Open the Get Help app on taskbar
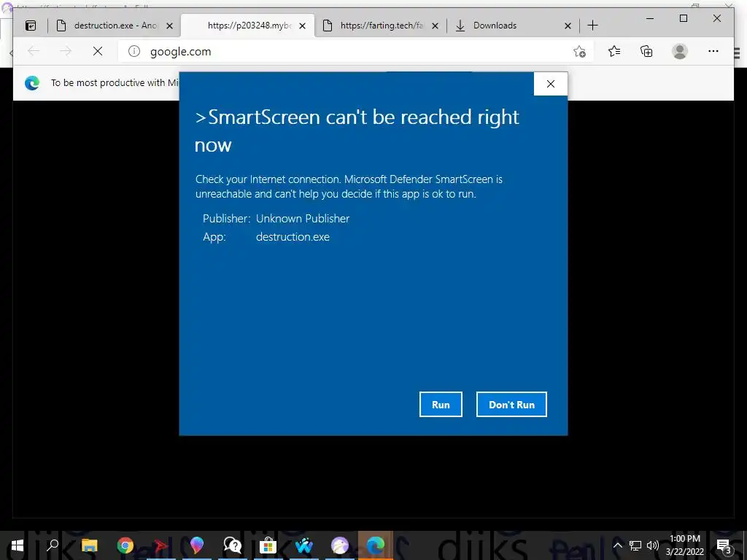 [x=233, y=545]
